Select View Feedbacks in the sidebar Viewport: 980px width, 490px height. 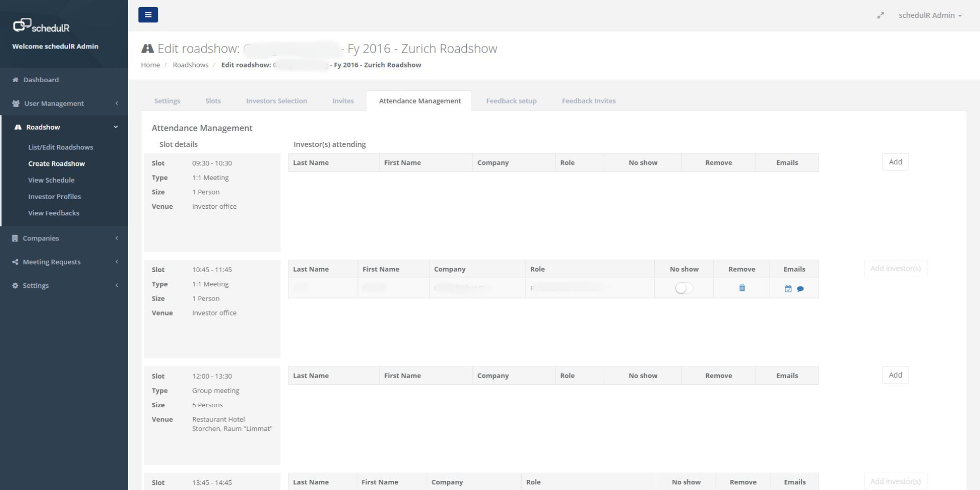tap(54, 213)
